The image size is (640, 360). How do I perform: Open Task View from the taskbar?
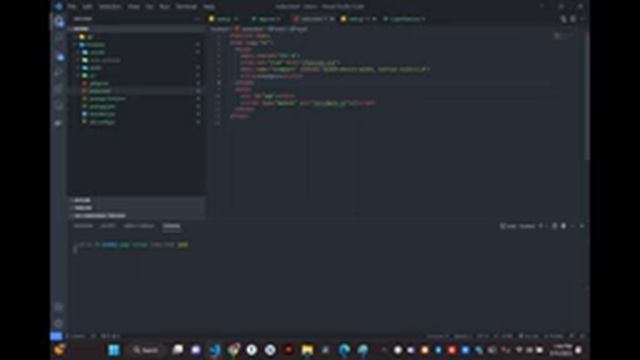[x=178, y=350]
